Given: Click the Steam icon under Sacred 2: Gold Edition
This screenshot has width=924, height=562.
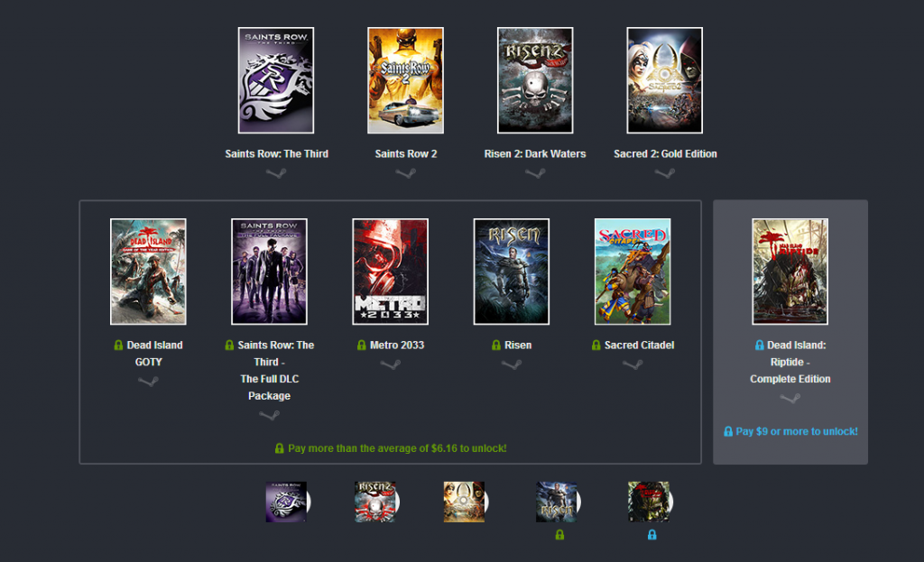Looking at the screenshot, I should coord(665,173).
